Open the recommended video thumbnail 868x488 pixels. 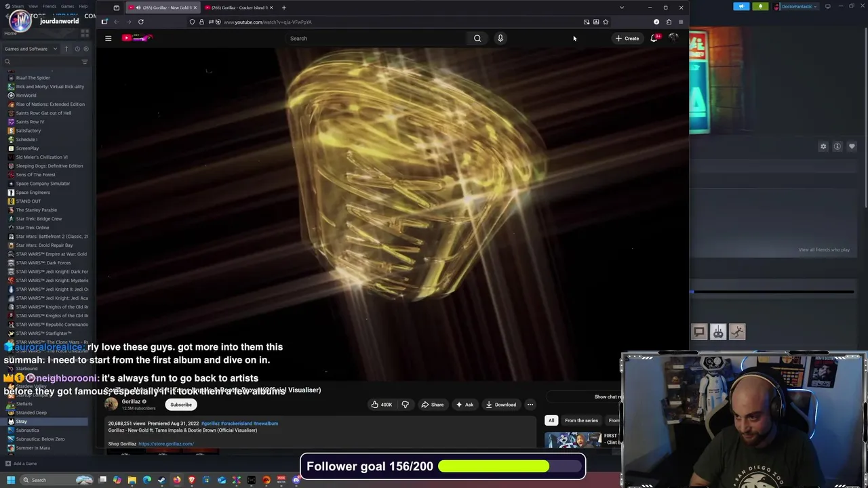[x=574, y=440]
